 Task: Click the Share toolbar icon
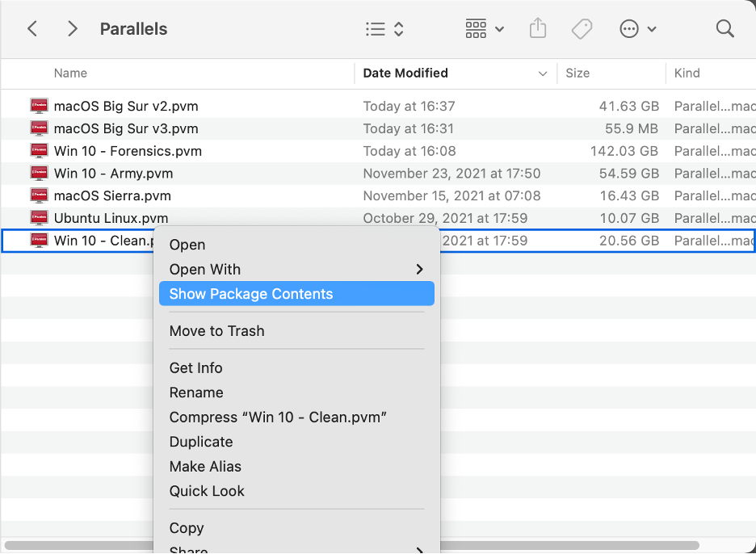point(538,28)
